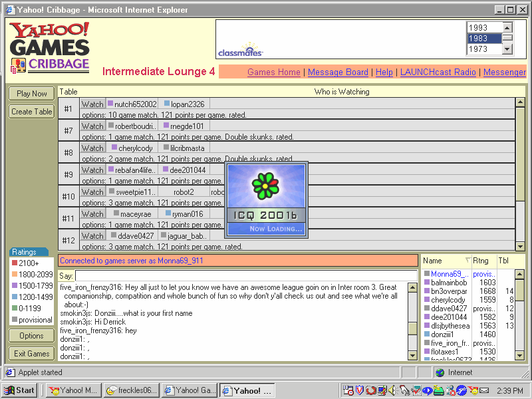Viewport: 532px width, 399px height.
Task: Switch to the Yahoo! M... taskbar window
Action: pos(73,390)
